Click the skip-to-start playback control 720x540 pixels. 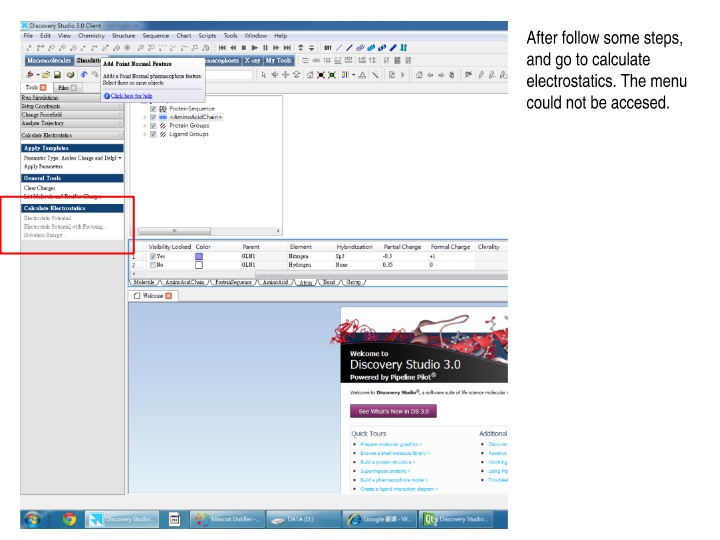click(222, 48)
